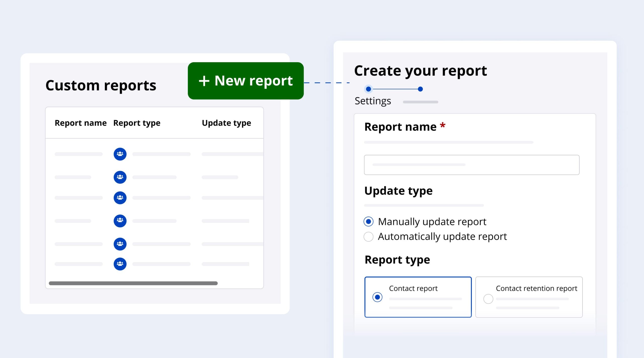
Task: Click the horizontal scrollbar under reports table
Action: coord(133,283)
